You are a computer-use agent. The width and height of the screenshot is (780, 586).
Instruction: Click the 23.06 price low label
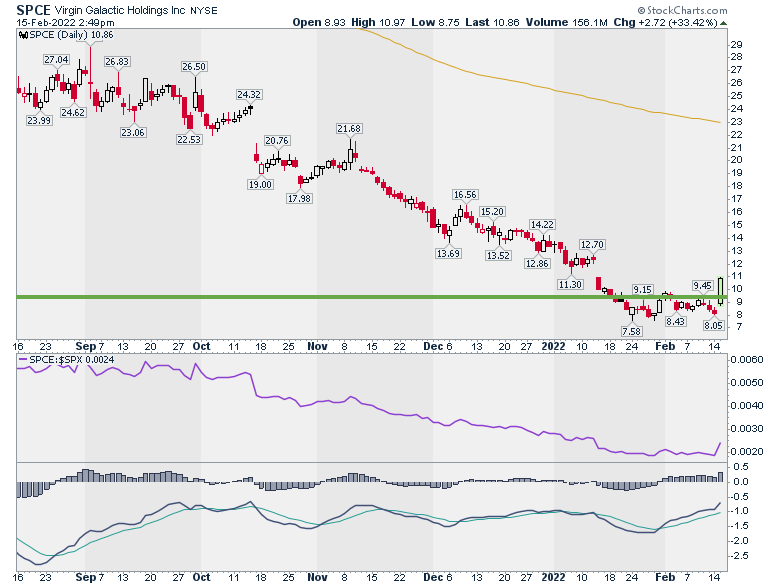pyautogui.click(x=133, y=132)
